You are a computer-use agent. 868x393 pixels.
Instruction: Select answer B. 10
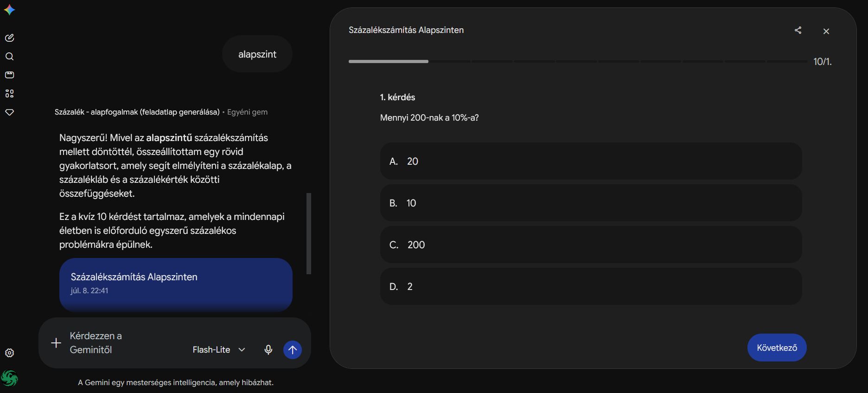tap(591, 203)
